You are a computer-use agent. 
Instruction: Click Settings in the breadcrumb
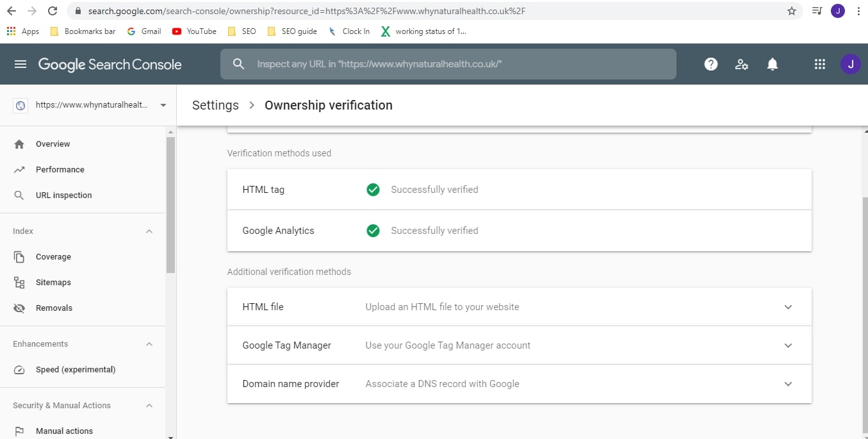point(215,104)
